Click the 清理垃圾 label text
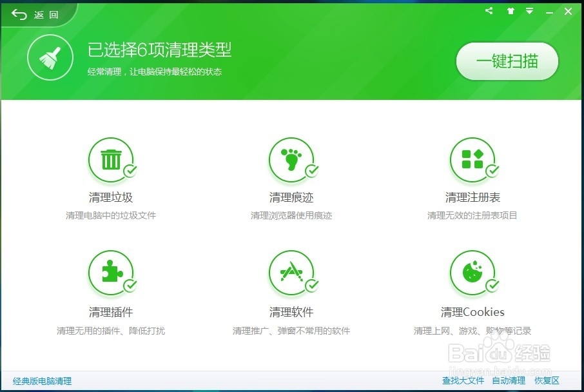 [x=111, y=197]
